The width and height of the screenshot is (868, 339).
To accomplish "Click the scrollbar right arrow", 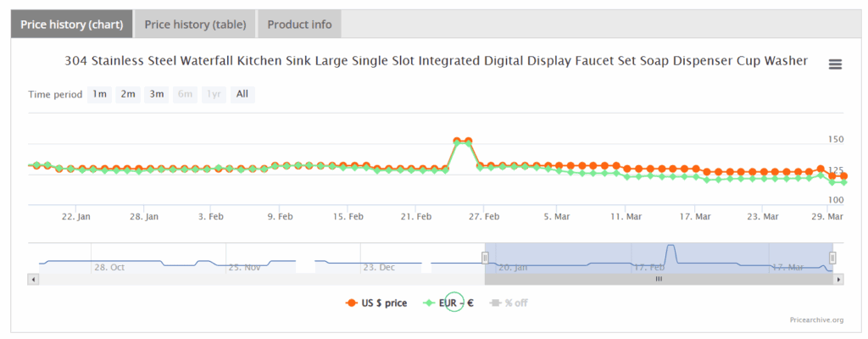I will 838,279.
